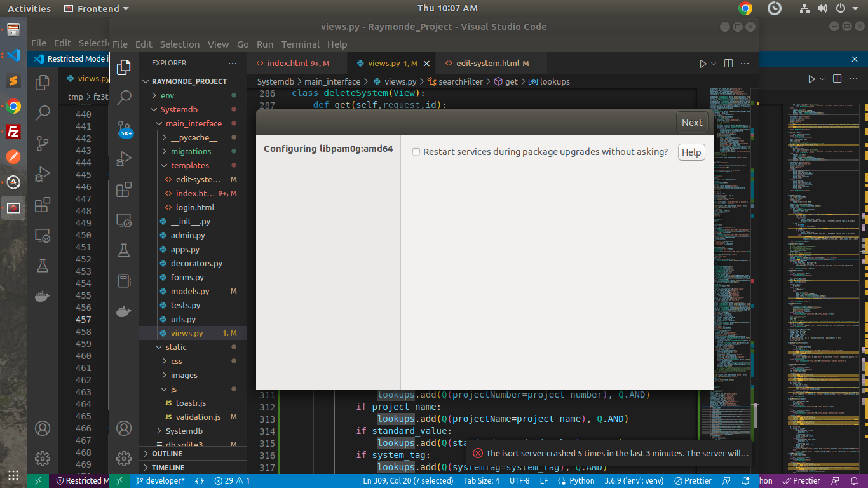
Task: Launch FileZilla from the Ubuntu dock
Action: tap(13, 132)
